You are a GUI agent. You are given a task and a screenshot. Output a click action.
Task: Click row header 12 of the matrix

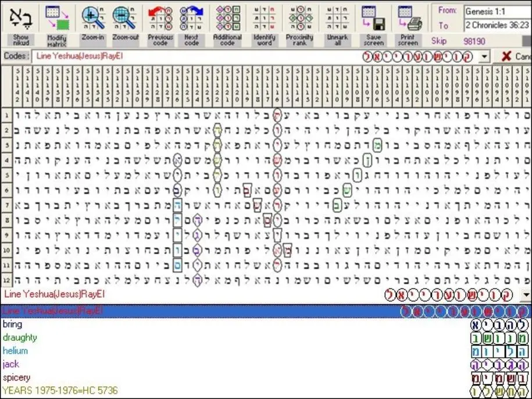6,280
